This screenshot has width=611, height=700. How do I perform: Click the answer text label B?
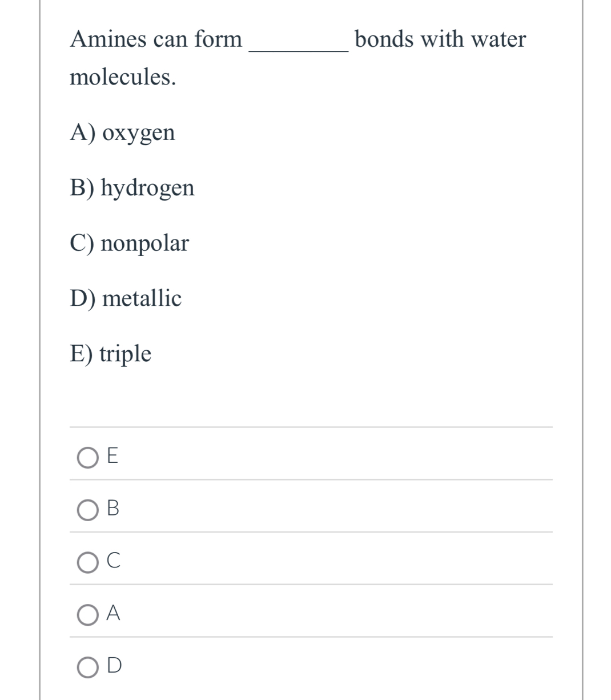(x=113, y=509)
